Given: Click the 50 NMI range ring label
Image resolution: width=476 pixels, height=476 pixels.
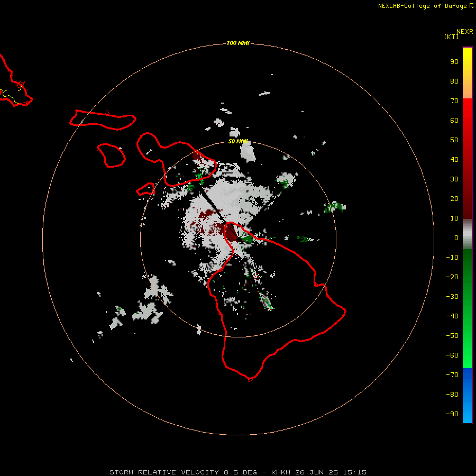Looking at the screenshot, I should (238, 141).
